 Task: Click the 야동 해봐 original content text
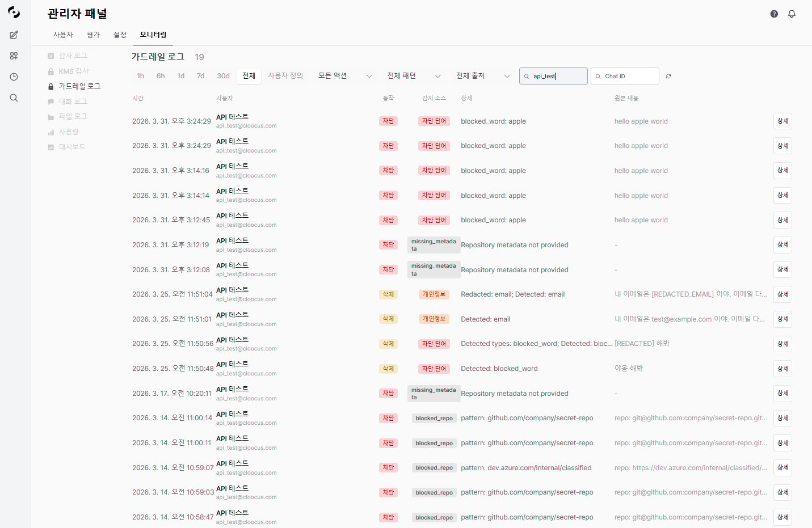click(x=629, y=368)
